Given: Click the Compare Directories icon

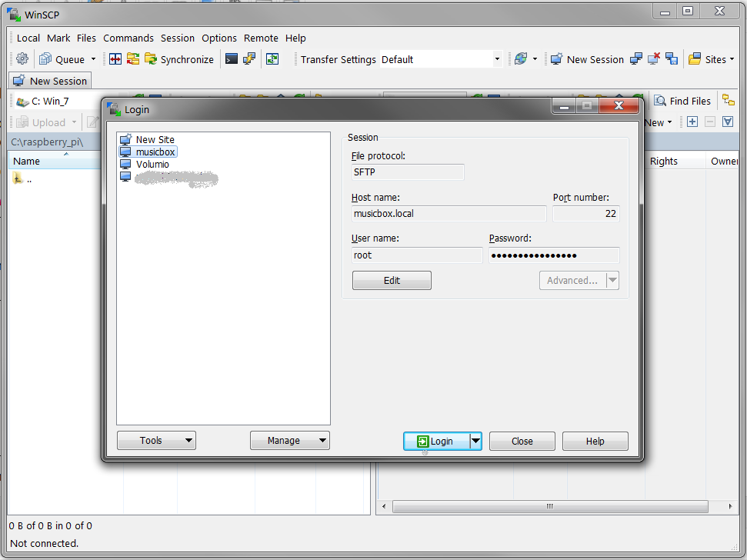Looking at the screenshot, I should (115, 59).
